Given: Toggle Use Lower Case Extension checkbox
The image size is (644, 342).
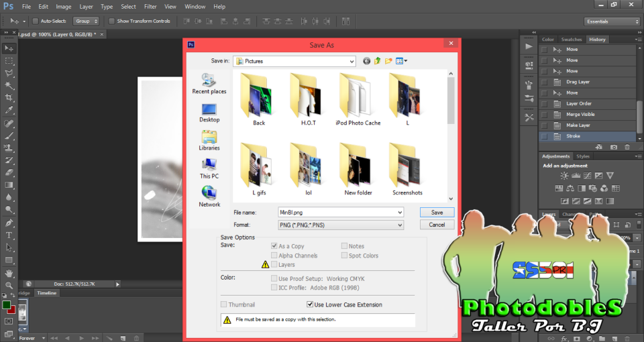Looking at the screenshot, I should click(310, 304).
